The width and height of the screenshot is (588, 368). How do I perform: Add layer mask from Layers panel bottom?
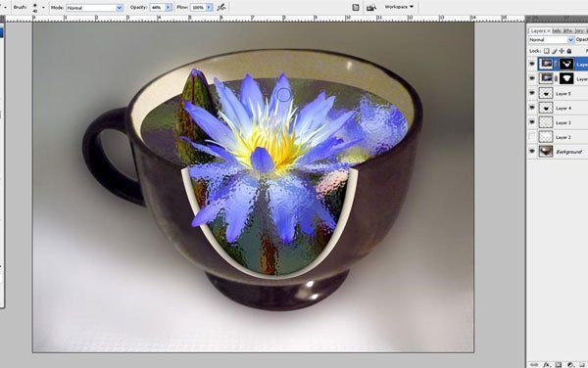point(559,364)
